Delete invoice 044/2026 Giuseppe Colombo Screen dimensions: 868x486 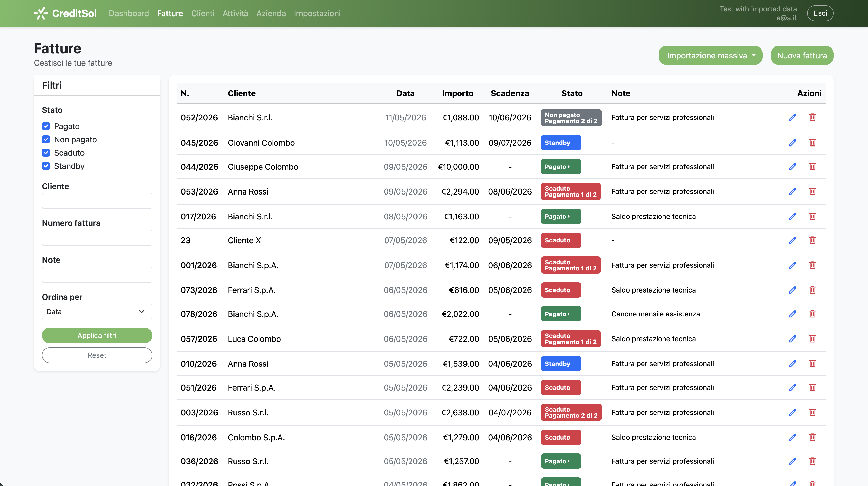coord(812,167)
